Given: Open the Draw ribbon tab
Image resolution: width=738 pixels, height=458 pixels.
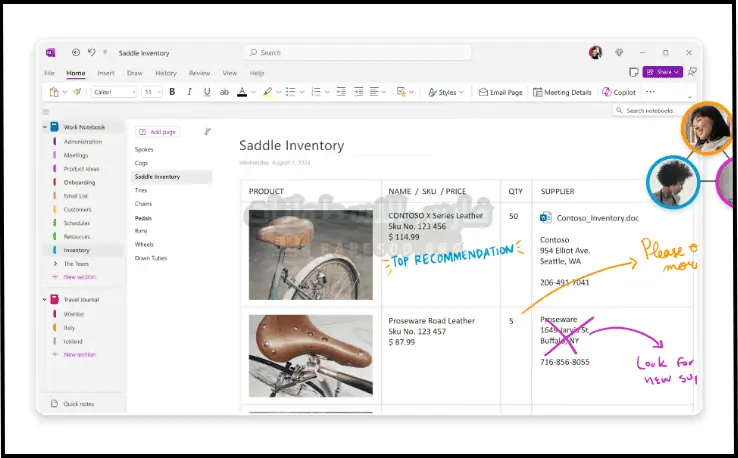Looking at the screenshot, I should pyautogui.click(x=134, y=73).
